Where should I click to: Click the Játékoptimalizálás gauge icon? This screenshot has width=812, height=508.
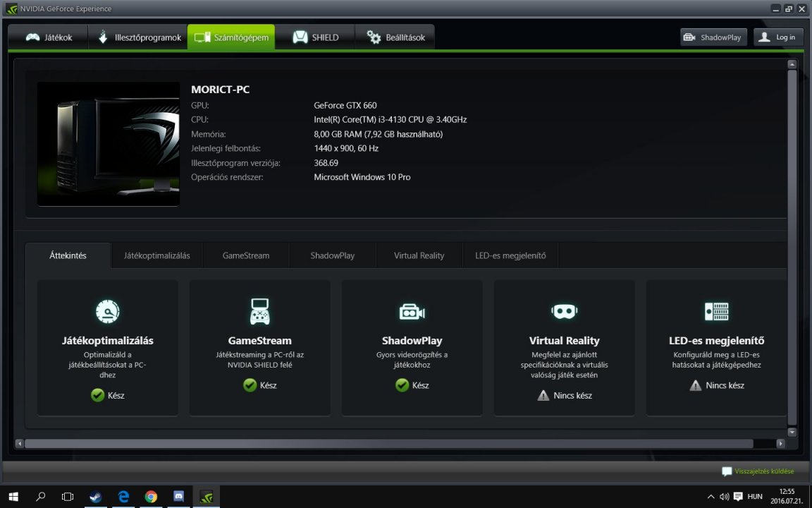coord(108,312)
